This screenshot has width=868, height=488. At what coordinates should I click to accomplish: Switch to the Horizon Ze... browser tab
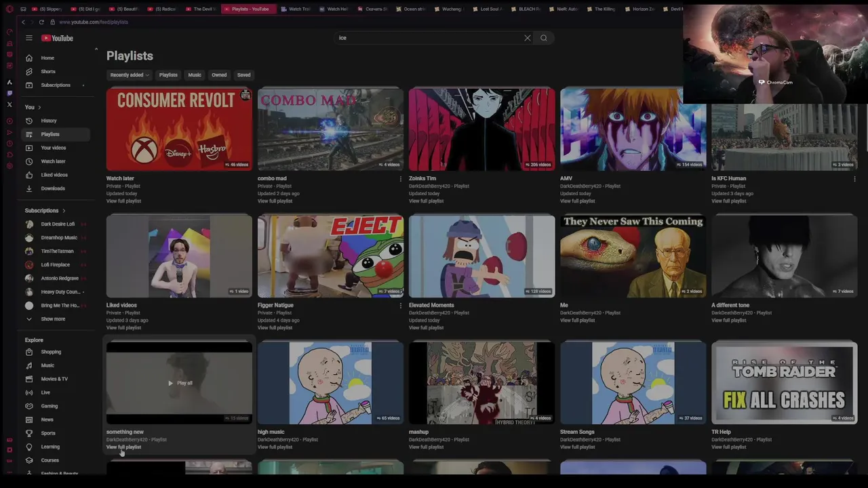click(x=640, y=9)
